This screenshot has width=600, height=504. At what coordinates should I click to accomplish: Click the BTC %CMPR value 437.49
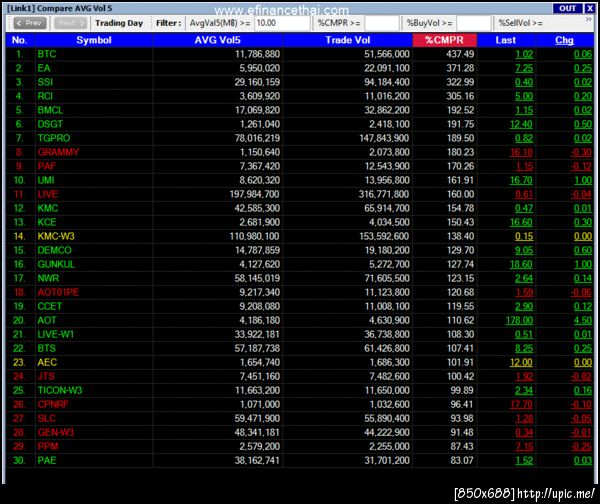point(460,54)
